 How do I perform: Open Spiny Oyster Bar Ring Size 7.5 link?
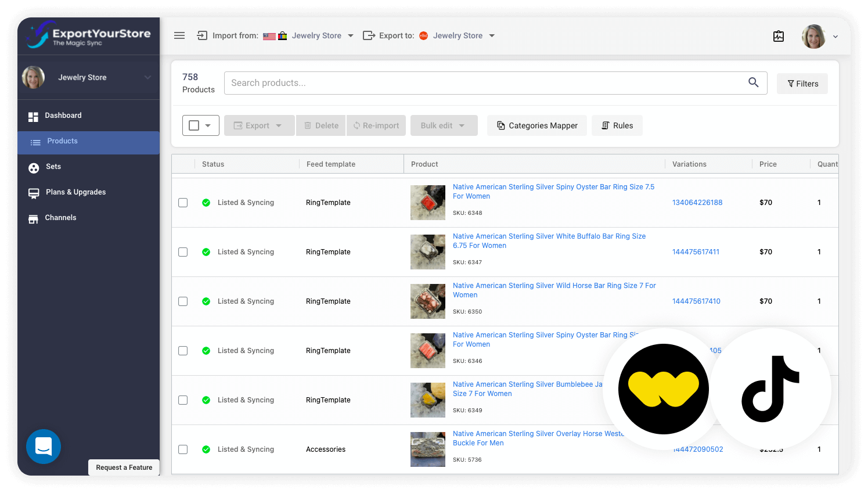[x=553, y=192]
